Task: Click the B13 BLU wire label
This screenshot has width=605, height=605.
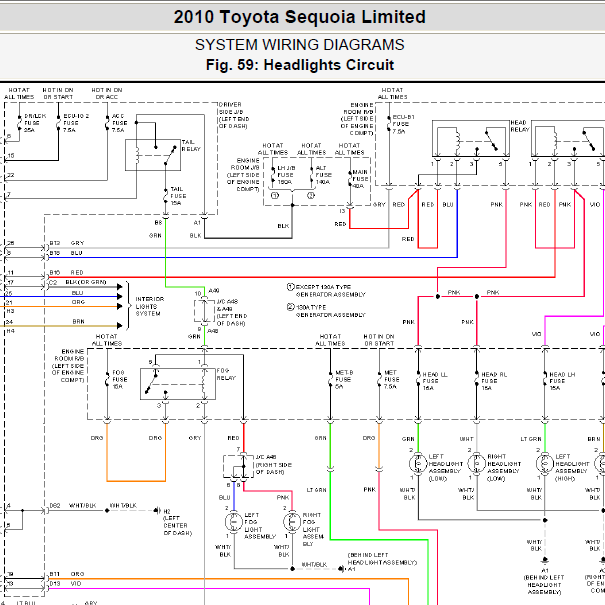Action: 66,253
